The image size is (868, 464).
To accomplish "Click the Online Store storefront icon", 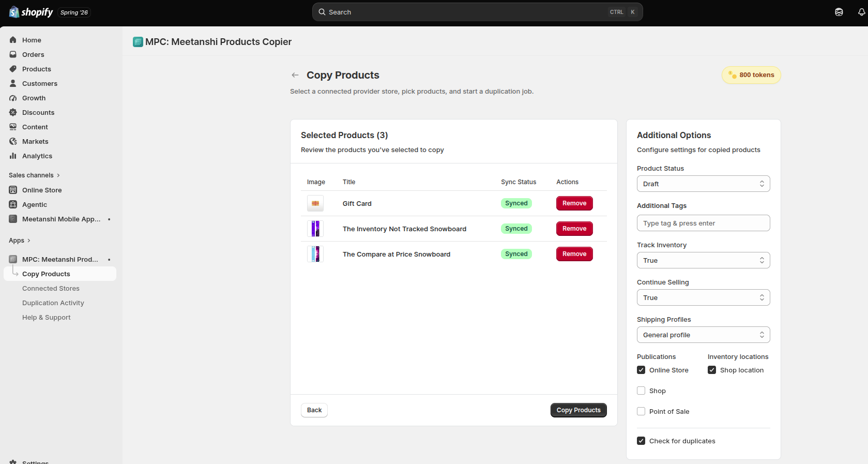I will [13, 190].
